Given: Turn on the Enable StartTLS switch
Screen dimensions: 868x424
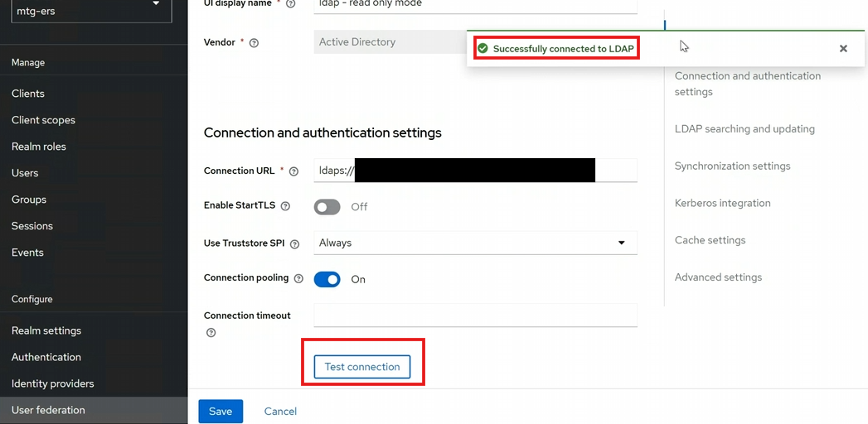Looking at the screenshot, I should (x=327, y=207).
